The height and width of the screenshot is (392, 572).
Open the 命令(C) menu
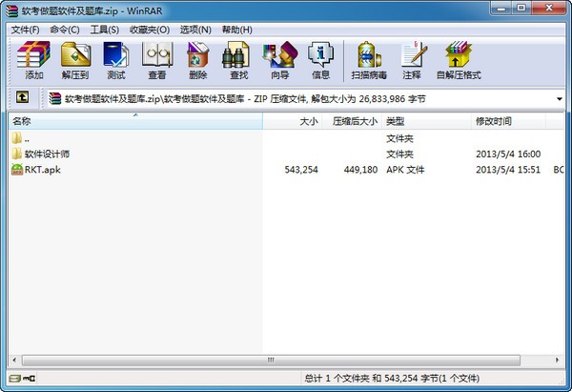pyautogui.click(x=65, y=30)
